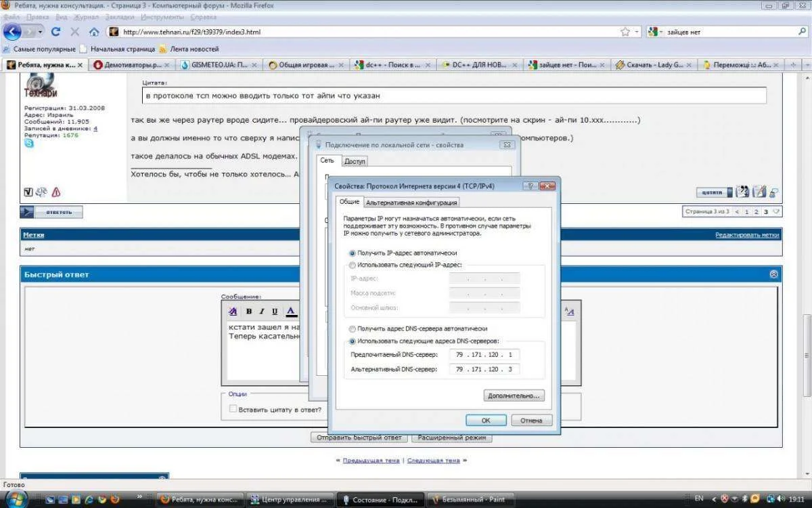Open the page jump dropdown arrow in pagination
The width and height of the screenshot is (812, 508).
(776, 212)
